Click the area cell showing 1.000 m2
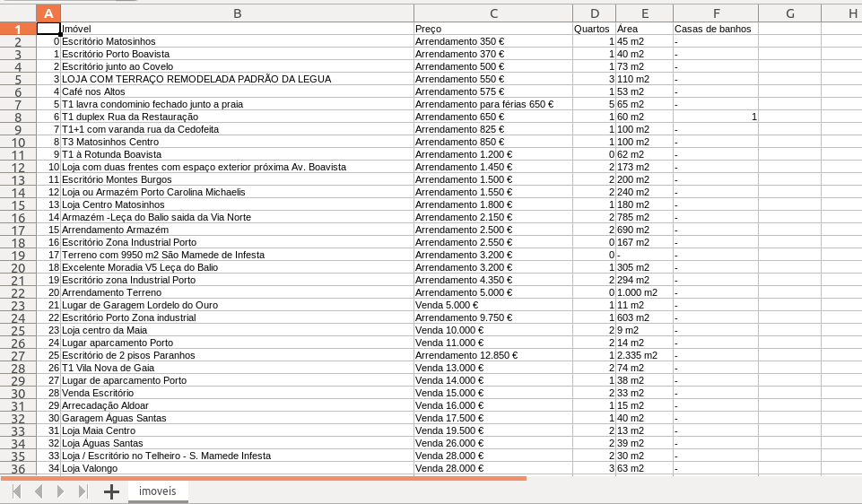This screenshot has height=504, width=862. [643, 292]
